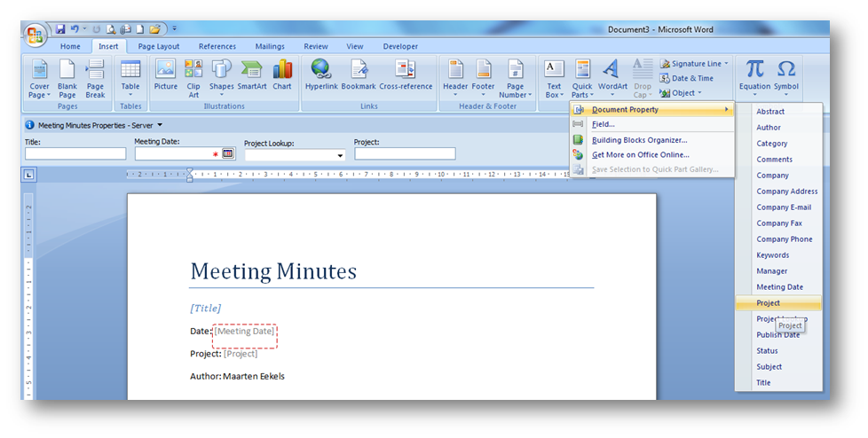
Task: Open Clip Art pane
Action: [x=193, y=79]
